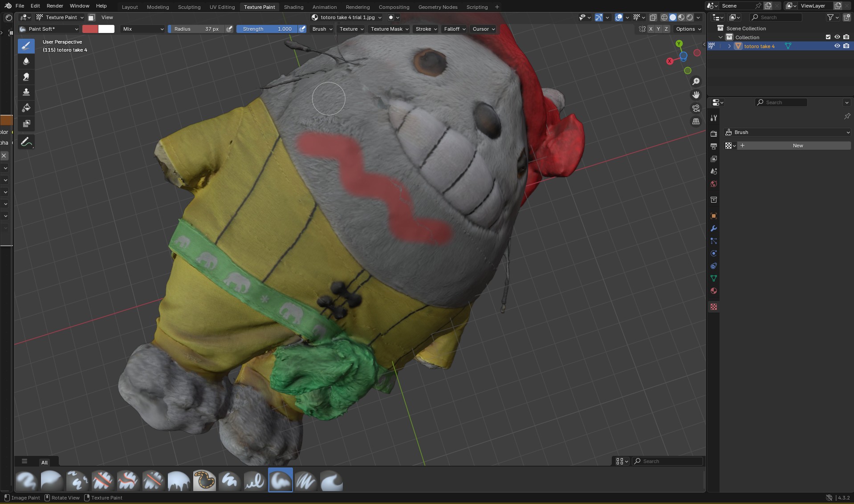Image resolution: width=854 pixels, height=504 pixels.
Task: Select the Smear tool
Action: (26, 77)
